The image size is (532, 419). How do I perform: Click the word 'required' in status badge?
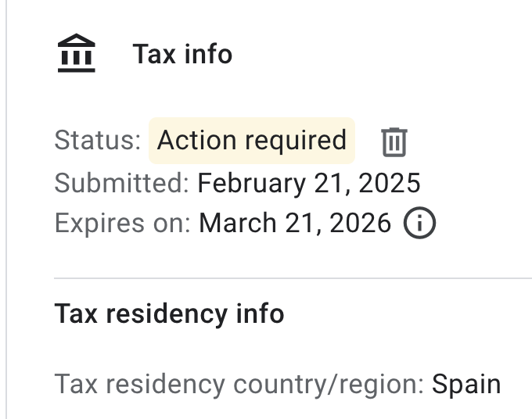click(x=296, y=141)
